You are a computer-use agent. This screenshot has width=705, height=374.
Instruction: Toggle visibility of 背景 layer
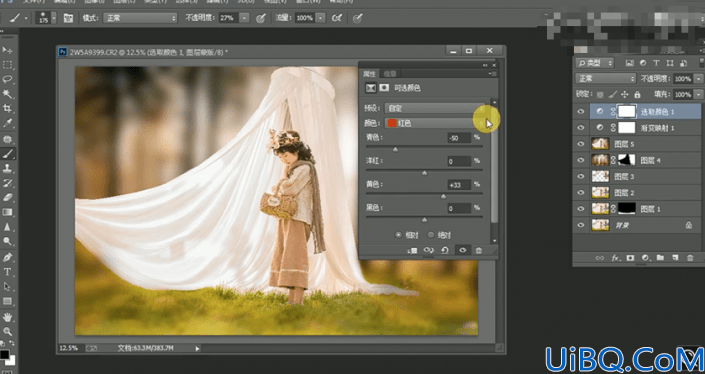tap(580, 225)
